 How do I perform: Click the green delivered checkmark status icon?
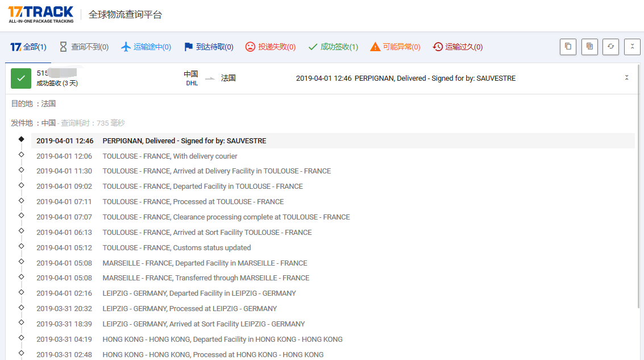click(21, 78)
